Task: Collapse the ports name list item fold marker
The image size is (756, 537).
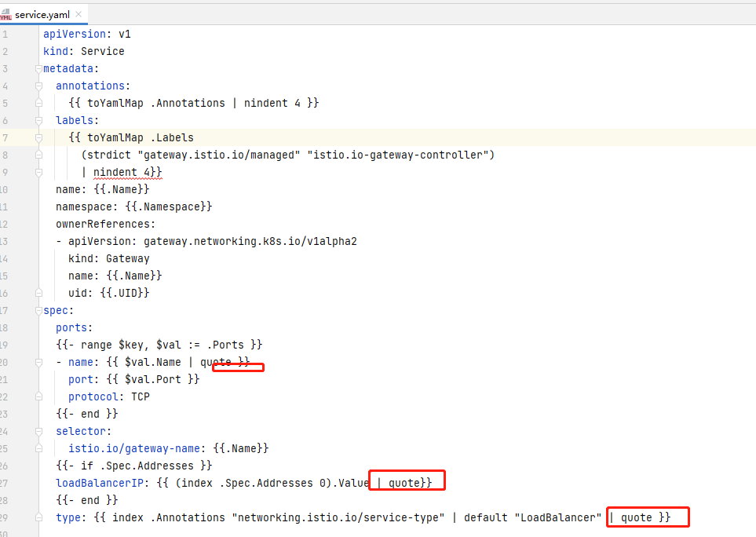Action: pyautogui.click(x=38, y=363)
